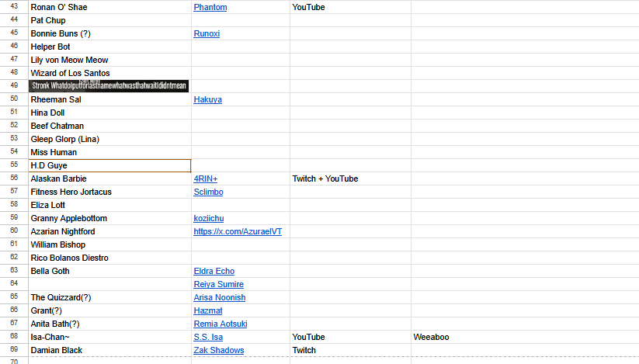Screen dimensions: 639x364
Task: Select the YouTube cell in Ronan's row
Action: pyautogui.click(x=350, y=7)
